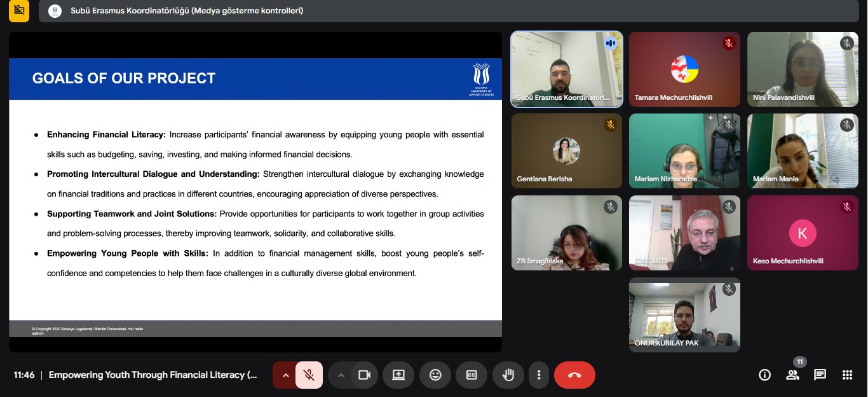Unmute the microphone
This screenshot has height=397, width=868.
pyautogui.click(x=309, y=375)
